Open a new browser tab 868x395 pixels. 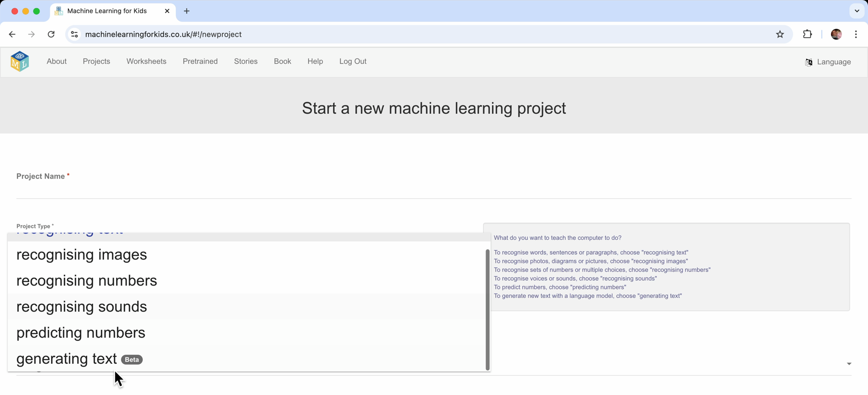[187, 11]
